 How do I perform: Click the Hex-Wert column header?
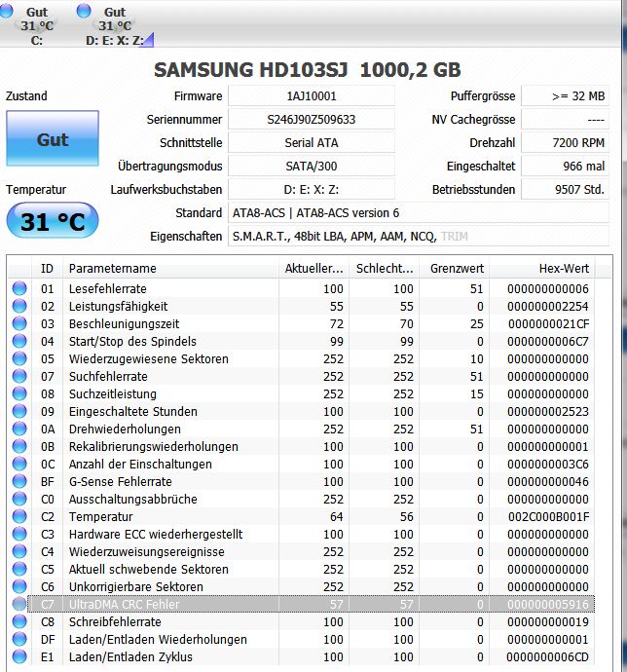coord(541,268)
